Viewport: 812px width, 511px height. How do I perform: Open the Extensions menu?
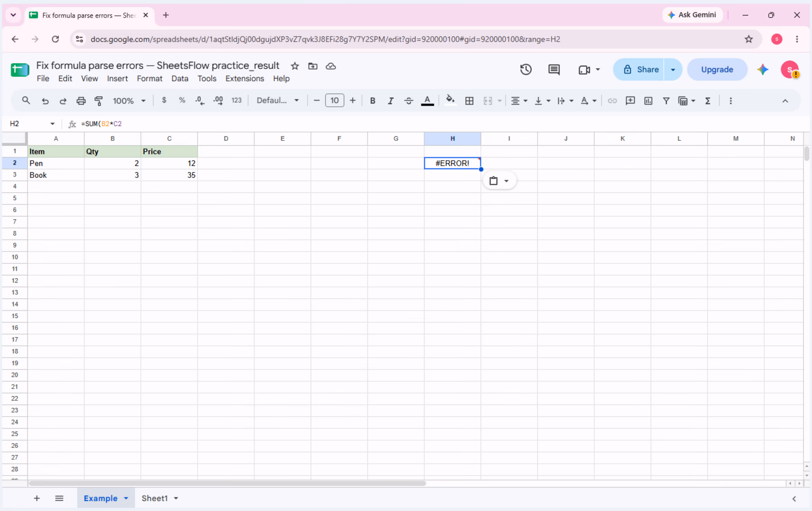tap(245, 79)
